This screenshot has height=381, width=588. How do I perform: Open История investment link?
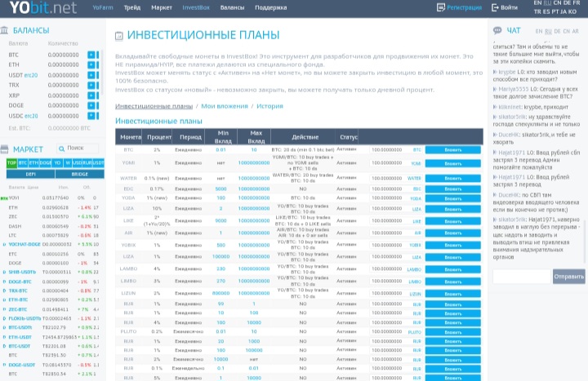pyautogui.click(x=269, y=106)
